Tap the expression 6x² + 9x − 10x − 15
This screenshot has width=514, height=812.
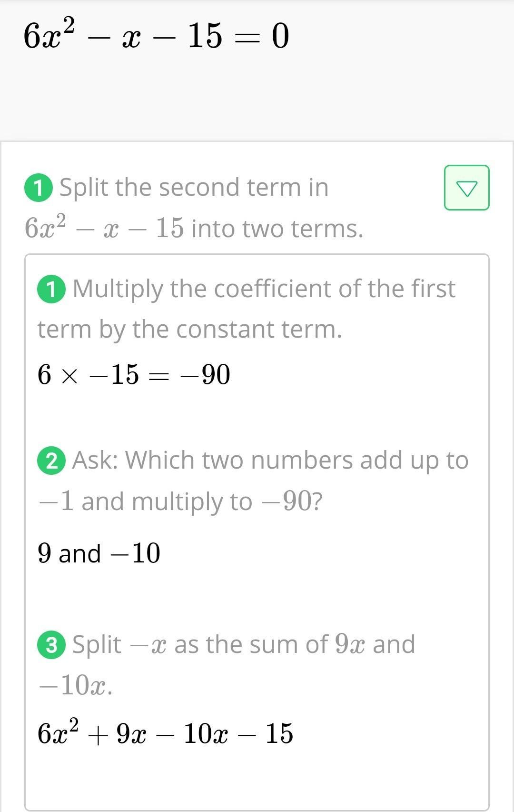165,733
